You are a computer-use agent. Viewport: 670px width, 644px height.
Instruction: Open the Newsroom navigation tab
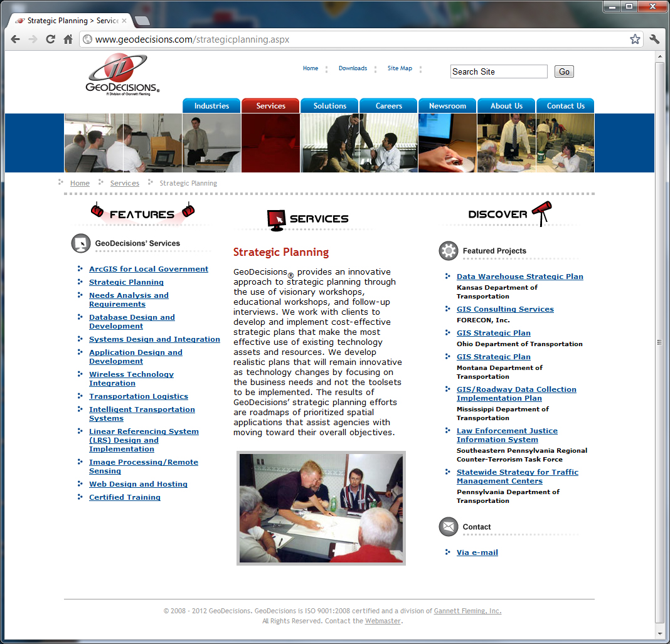[447, 106]
